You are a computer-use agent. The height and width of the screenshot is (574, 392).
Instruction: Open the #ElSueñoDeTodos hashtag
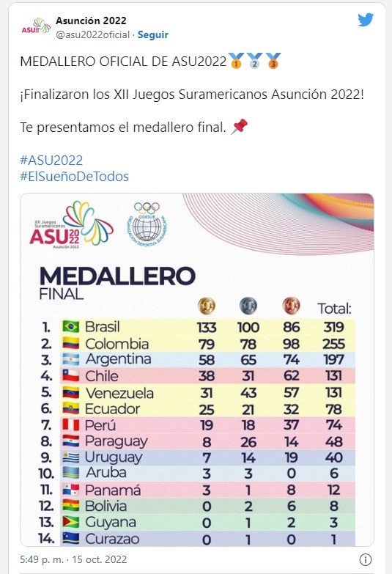(74, 177)
